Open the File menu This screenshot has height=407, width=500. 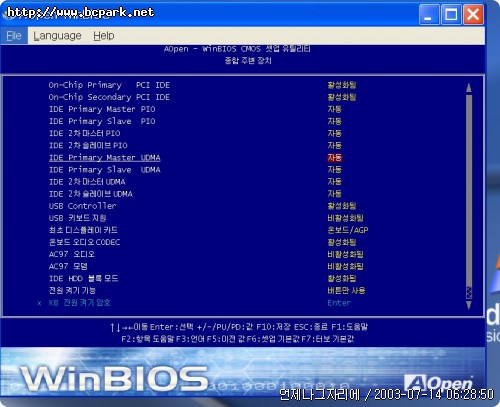click(x=14, y=36)
